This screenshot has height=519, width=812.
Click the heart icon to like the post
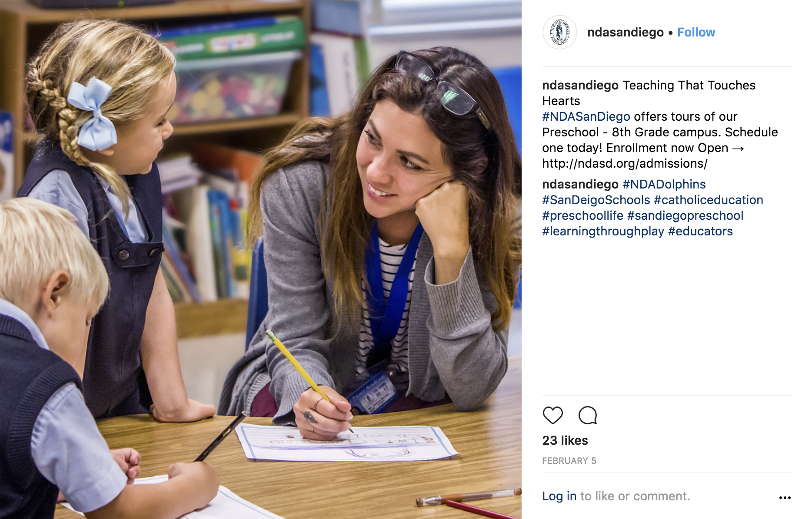click(x=553, y=415)
